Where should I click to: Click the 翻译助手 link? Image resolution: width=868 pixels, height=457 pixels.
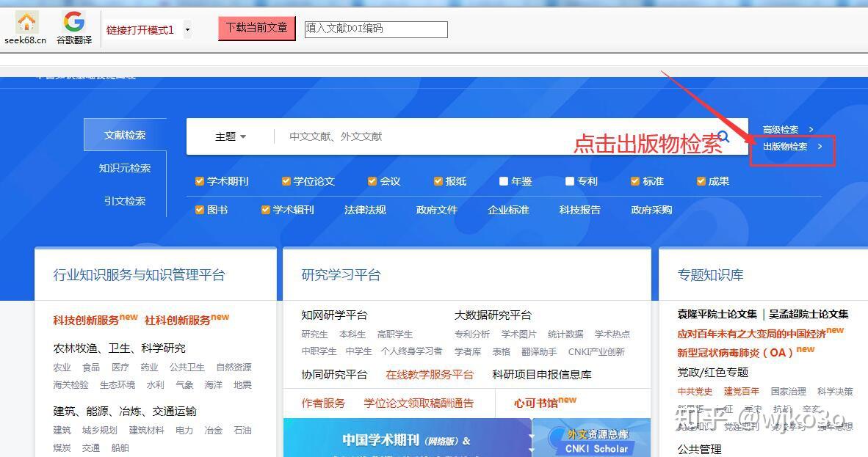pyautogui.click(x=539, y=352)
